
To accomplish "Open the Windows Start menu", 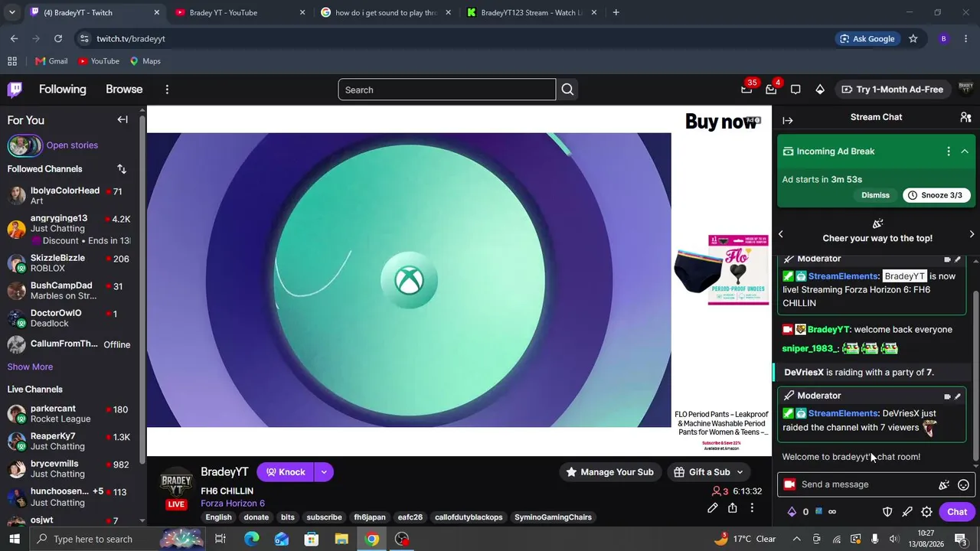I will click(x=15, y=539).
